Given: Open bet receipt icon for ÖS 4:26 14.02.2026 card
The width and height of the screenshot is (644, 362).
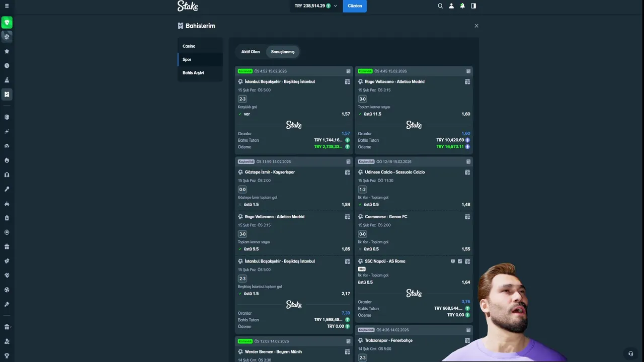Looking at the screenshot, I should [468, 330].
